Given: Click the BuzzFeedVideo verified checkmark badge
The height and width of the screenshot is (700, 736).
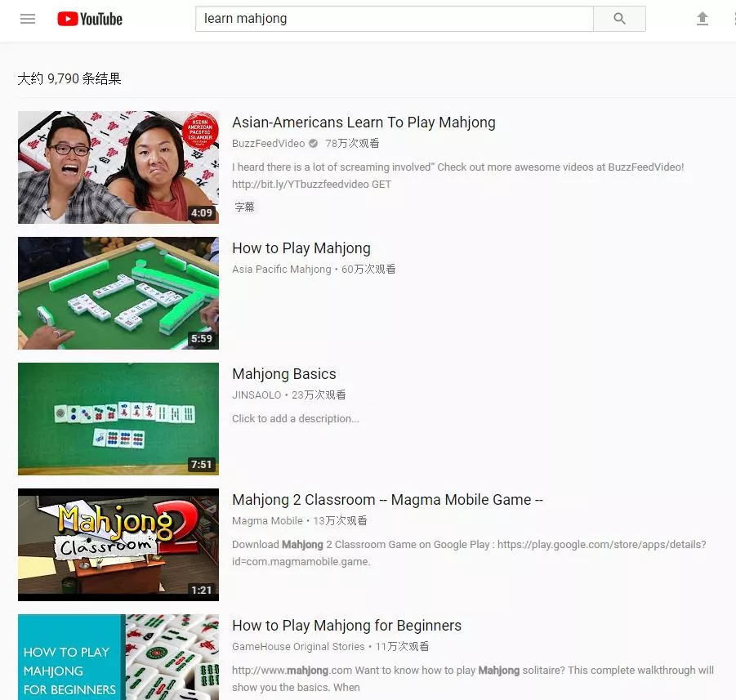Looking at the screenshot, I should (313, 144).
